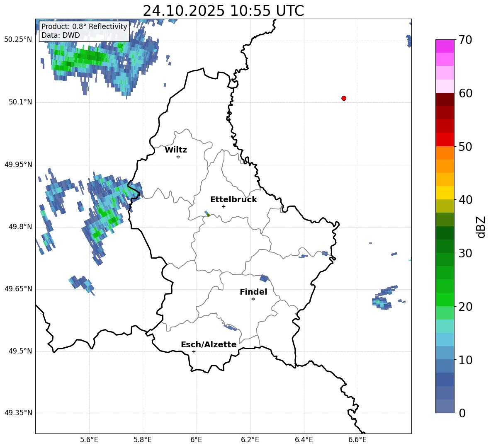The image size is (491, 448).
Task: Click the Product: 0.8° Reflectivity text
Action: pyautogui.click(x=84, y=27)
